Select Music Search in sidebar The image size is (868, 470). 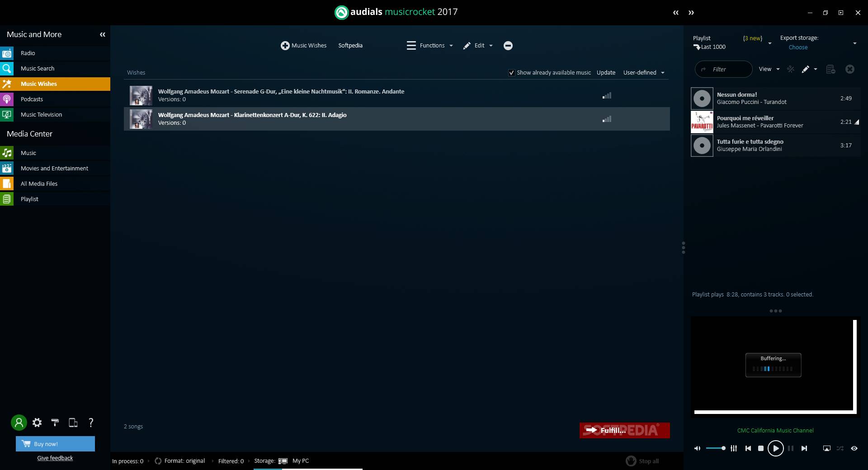tap(55, 69)
